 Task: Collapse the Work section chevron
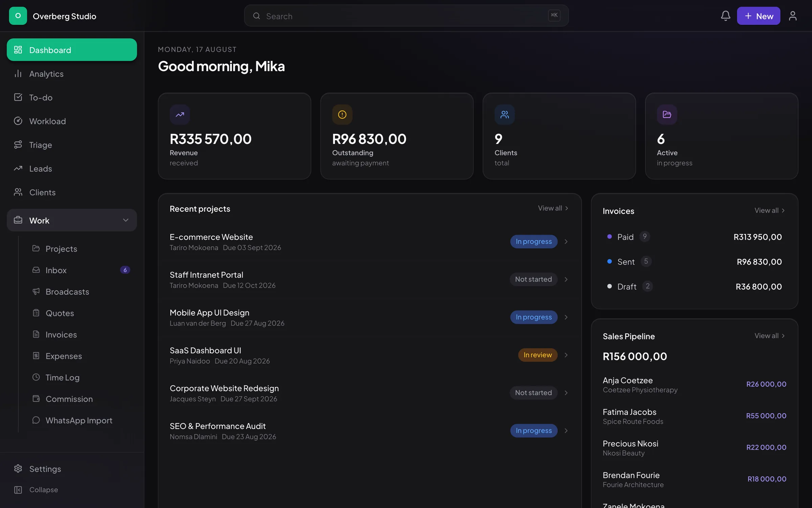pos(126,220)
